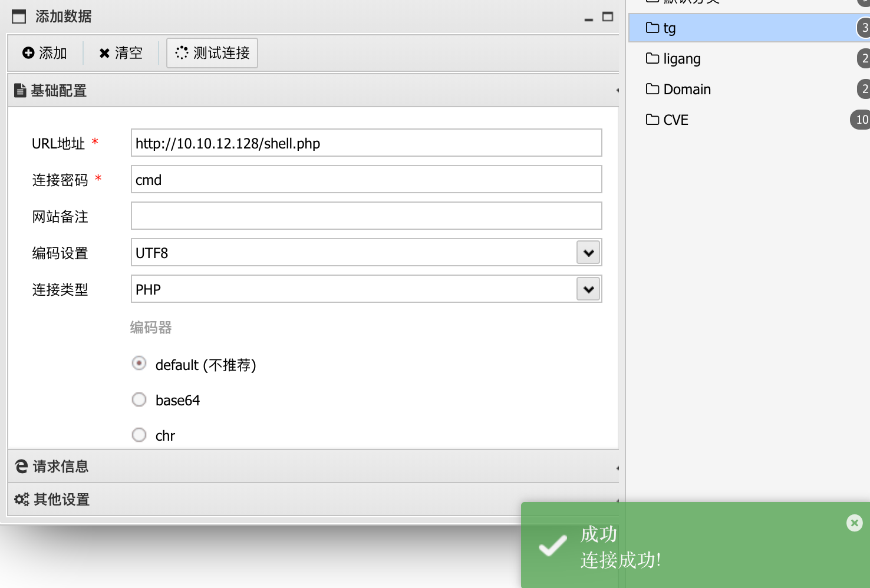Minimize the 添加数据 dialog panel
870x588 pixels.
coord(588,18)
